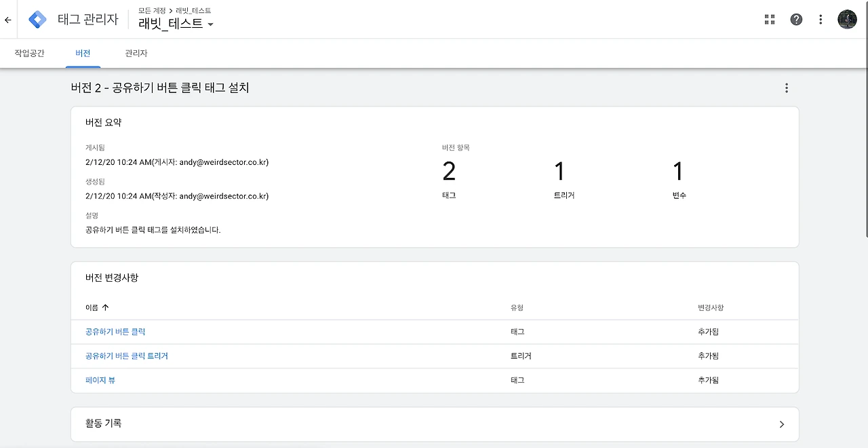This screenshot has height=448, width=868.
Task: Open the 페이지 뷰 tag link
Action: [x=100, y=380]
